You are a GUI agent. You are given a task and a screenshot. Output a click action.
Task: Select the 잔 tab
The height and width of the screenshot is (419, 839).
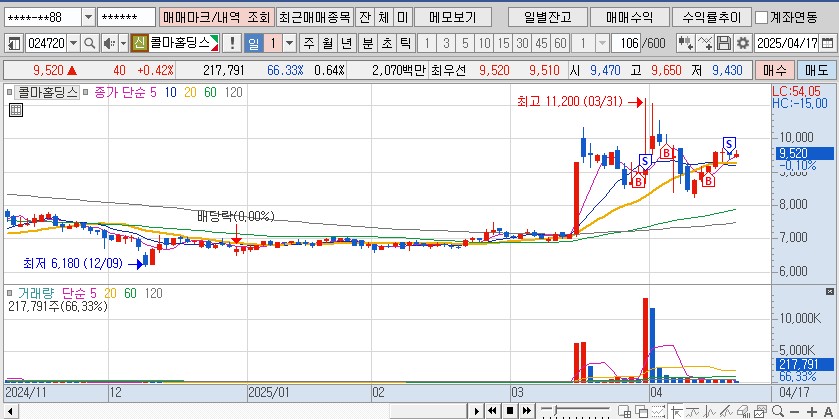(x=364, y=18)
